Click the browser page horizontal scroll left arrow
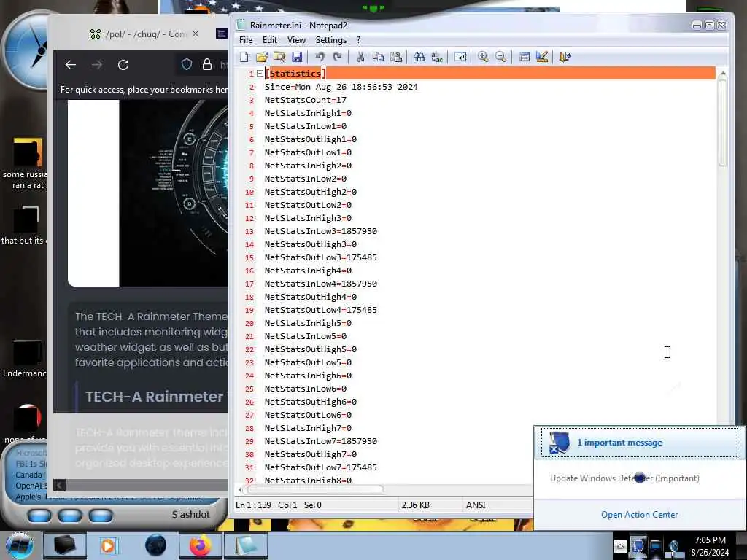This screenshot has height=560, width=747. point(60,485)
